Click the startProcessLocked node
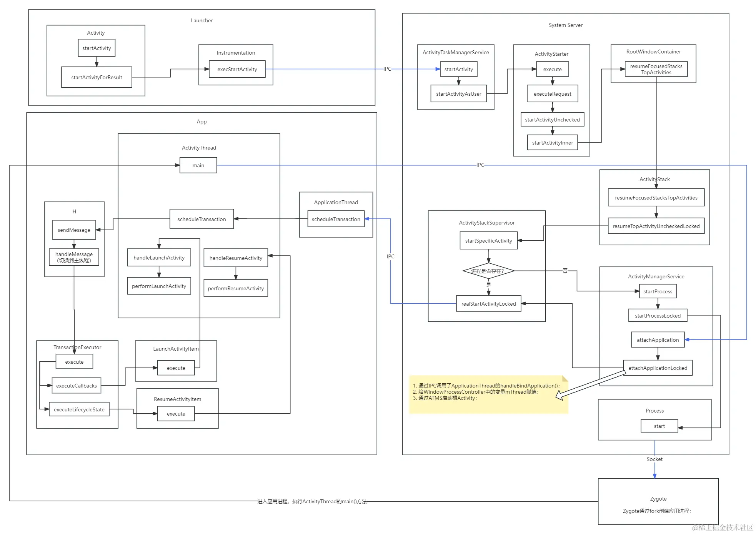The height and width of the screenshot is (534, 756). coord(658,316)
